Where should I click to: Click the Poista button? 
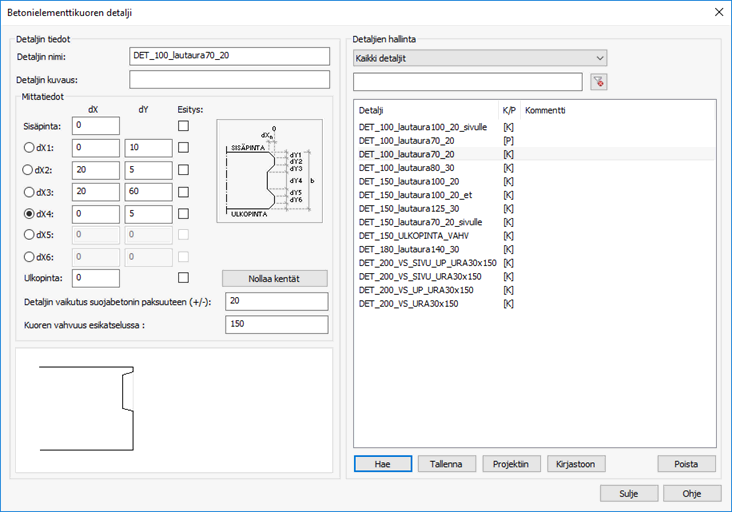click(x=686, y=464)
